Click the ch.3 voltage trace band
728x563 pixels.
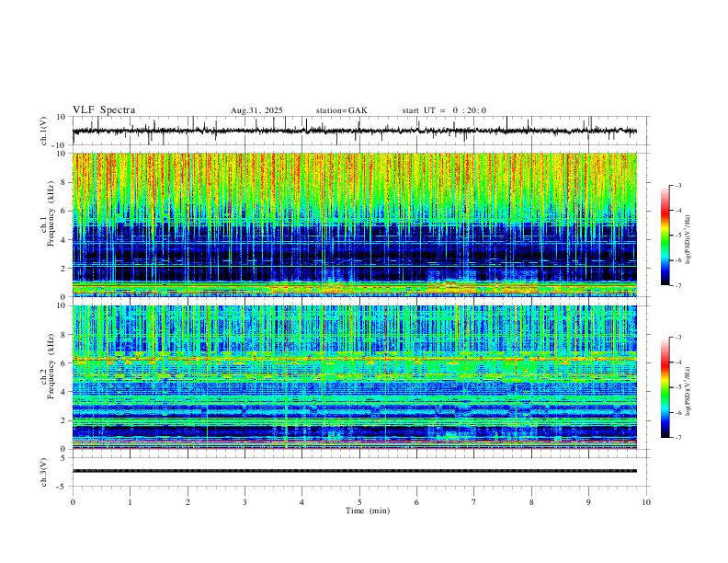click(354, 471)
